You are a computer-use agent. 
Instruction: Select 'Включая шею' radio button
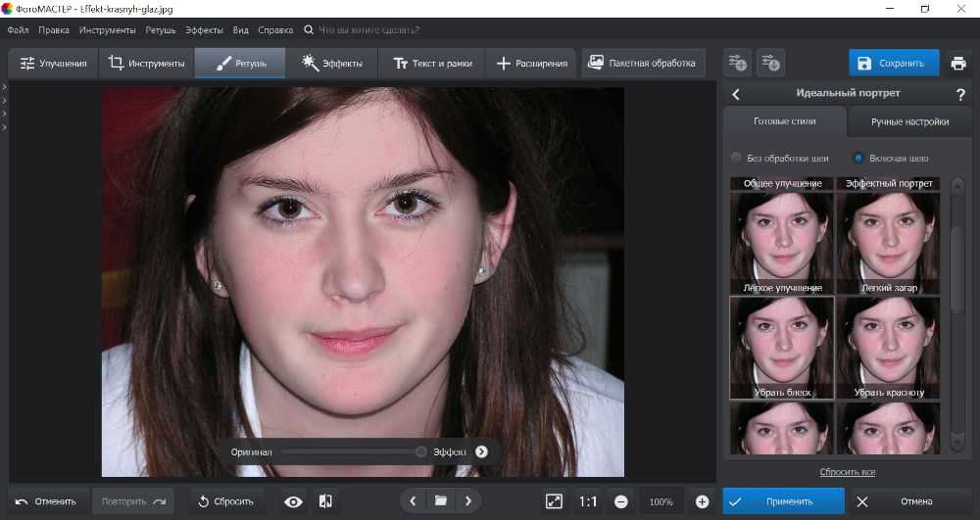[857, 158]
